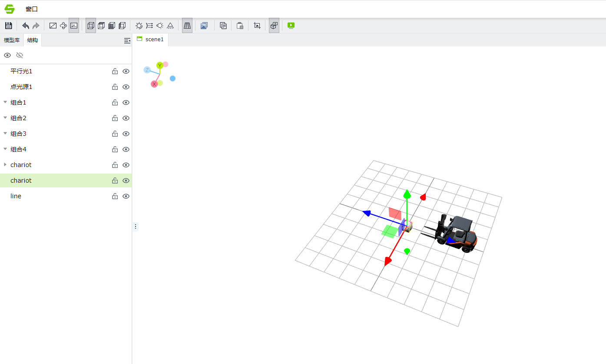Screen dimensions: 606x364
Task: Click the copy icon in toolbar
Action: pos(223,26)
